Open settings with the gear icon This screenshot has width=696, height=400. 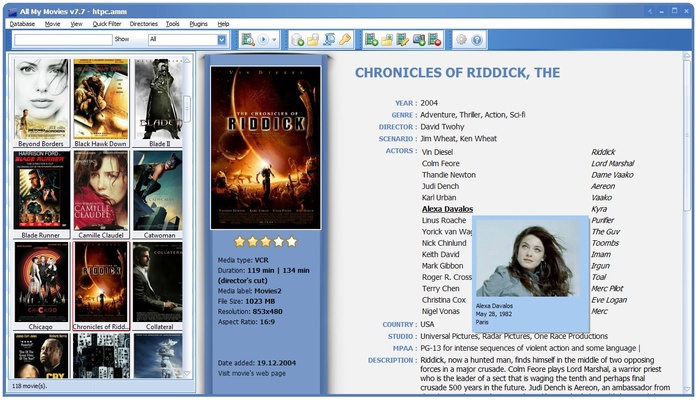(x=462, y=40)
